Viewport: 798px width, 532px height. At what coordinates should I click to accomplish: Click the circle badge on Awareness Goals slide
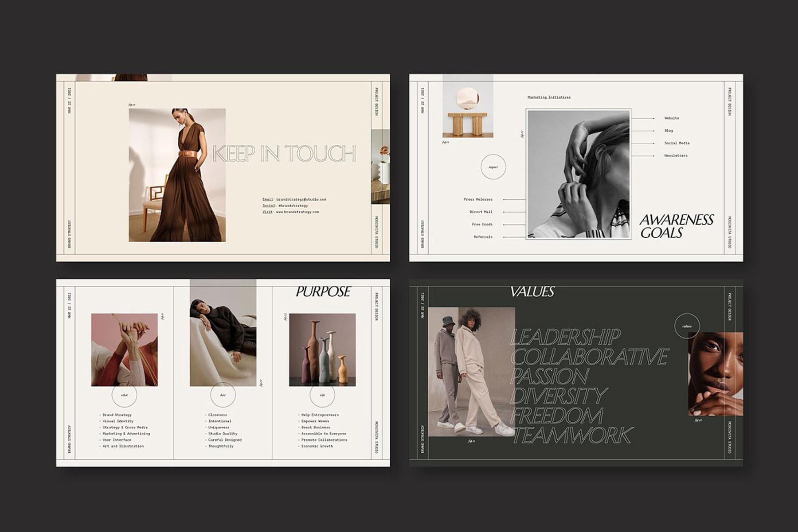(x=493, y=167)
